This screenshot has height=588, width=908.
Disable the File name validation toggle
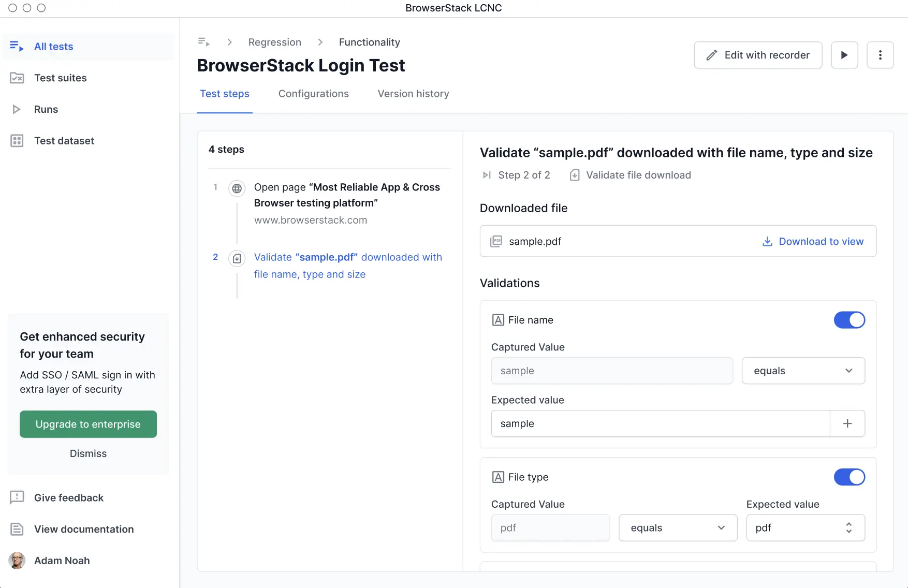pyautogui.click(x=849, y=320)
